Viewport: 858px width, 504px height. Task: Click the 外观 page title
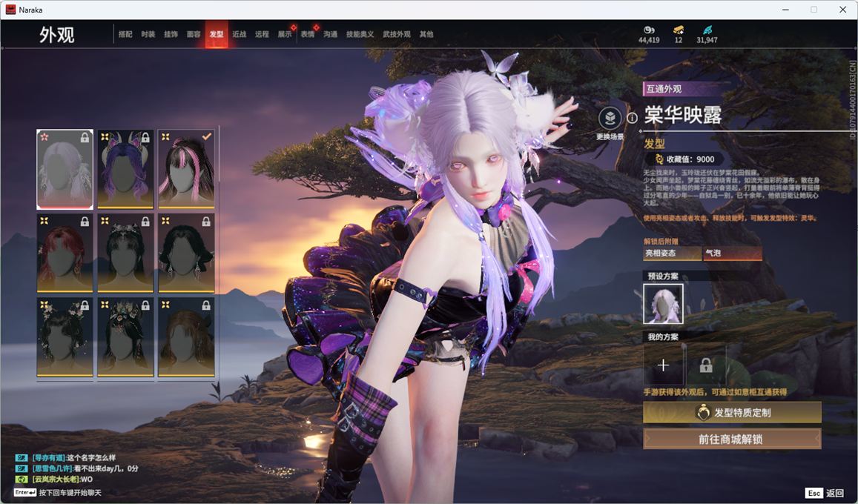click(x=56, y=35)
